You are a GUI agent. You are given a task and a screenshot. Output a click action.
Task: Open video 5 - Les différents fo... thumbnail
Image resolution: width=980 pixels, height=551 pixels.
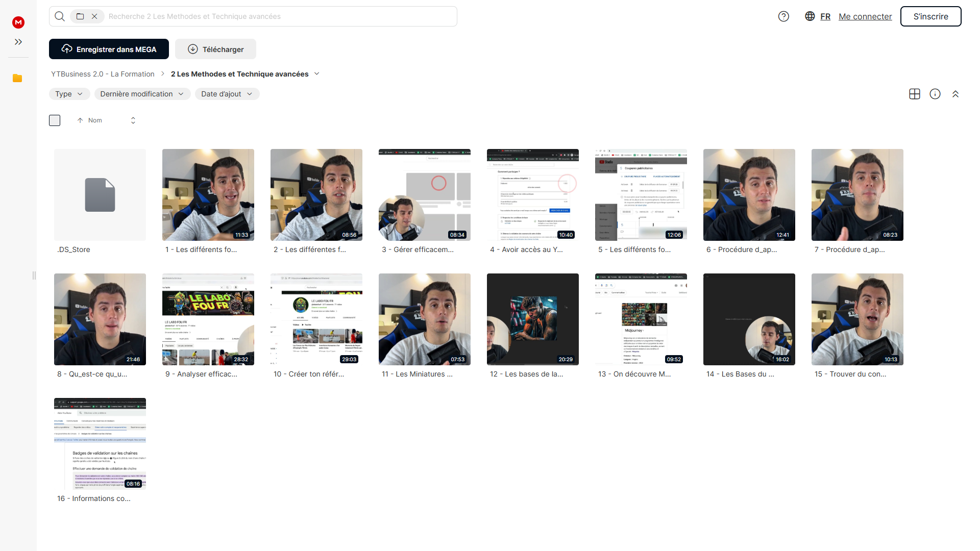pos(641,195)
